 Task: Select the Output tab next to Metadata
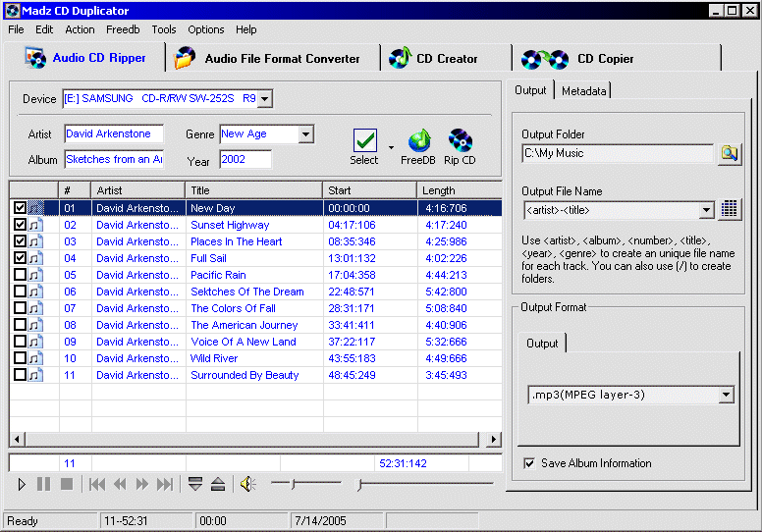pyautogui.click(x=530, y=90)
